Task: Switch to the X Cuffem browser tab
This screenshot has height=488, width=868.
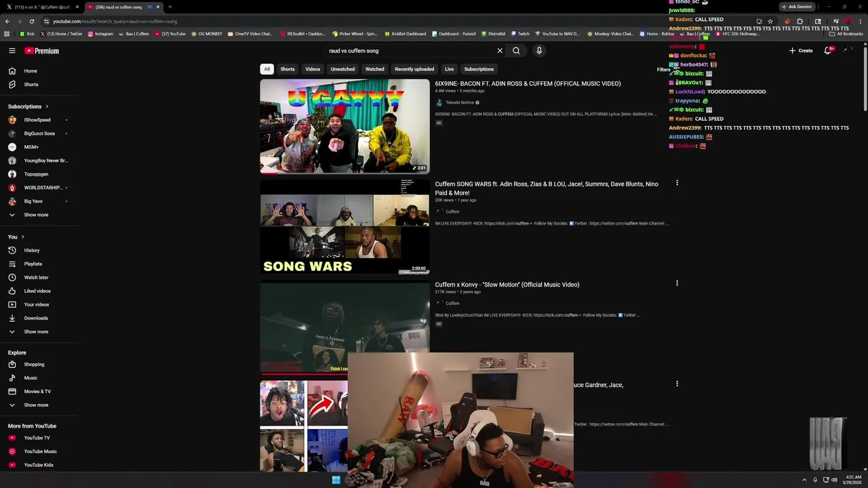Action: [x=42, y=7]
